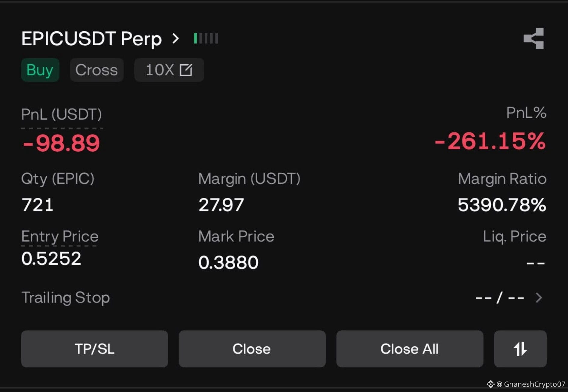Tap the Trailing Stop row label
The image size is (568, 392).
pos(66,298)
